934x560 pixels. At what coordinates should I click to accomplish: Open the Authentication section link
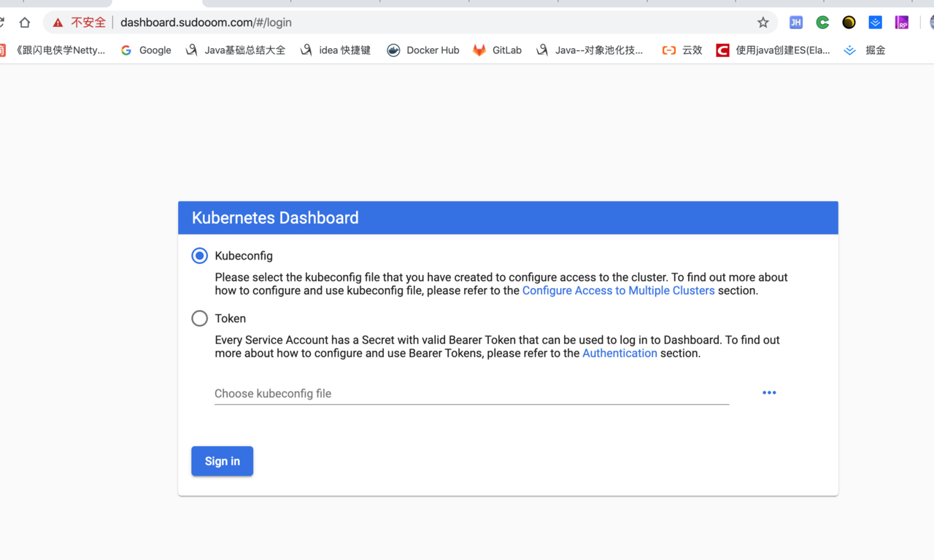[620, 353]
